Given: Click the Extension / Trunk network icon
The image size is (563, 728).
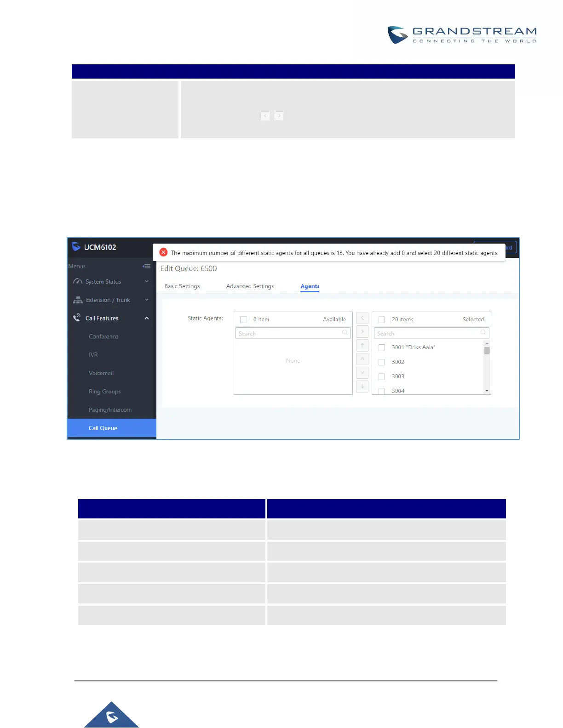Looking at the screenshot, I should 78,300.
